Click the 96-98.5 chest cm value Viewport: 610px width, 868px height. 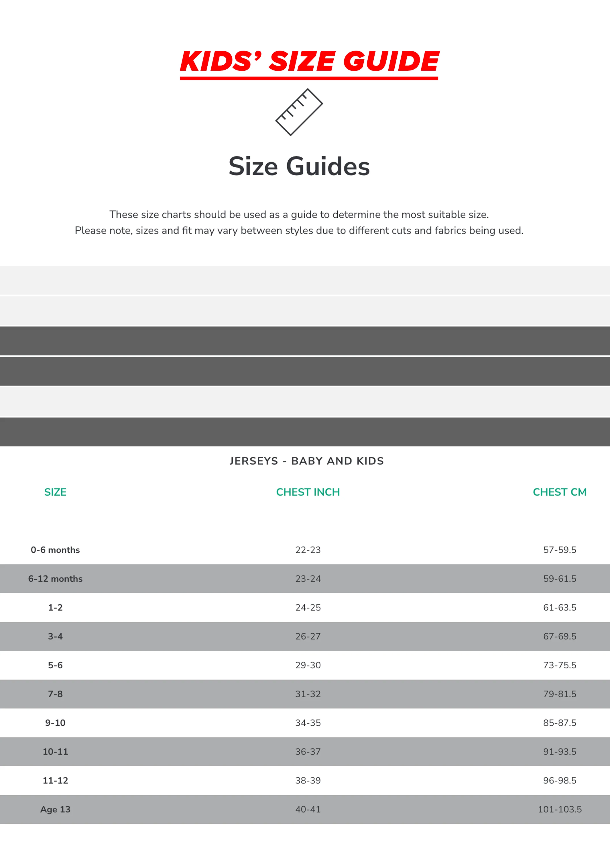560,780
